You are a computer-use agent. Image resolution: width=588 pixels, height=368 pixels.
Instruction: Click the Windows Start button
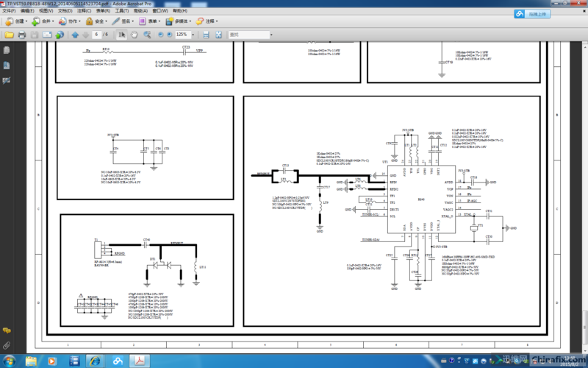tap(10, 360)
